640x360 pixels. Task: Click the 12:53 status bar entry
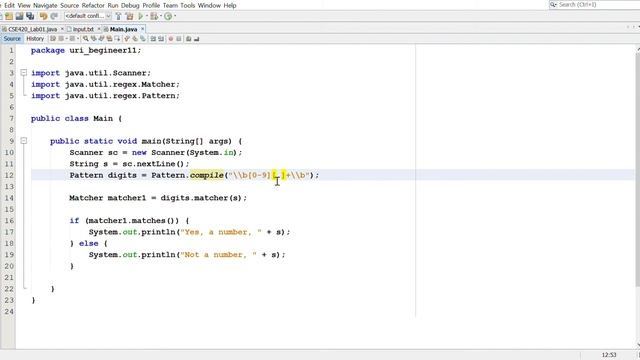(x=609, y=355)
